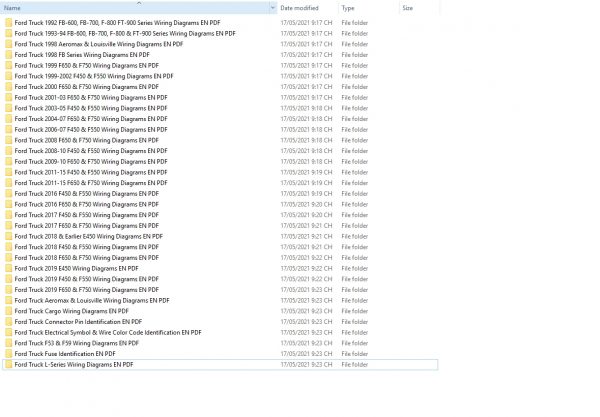Viewport: 600px width, 417px height.
Task: Select folder icon of 1999-2002 F450 & F550
Action: (9, 77)
